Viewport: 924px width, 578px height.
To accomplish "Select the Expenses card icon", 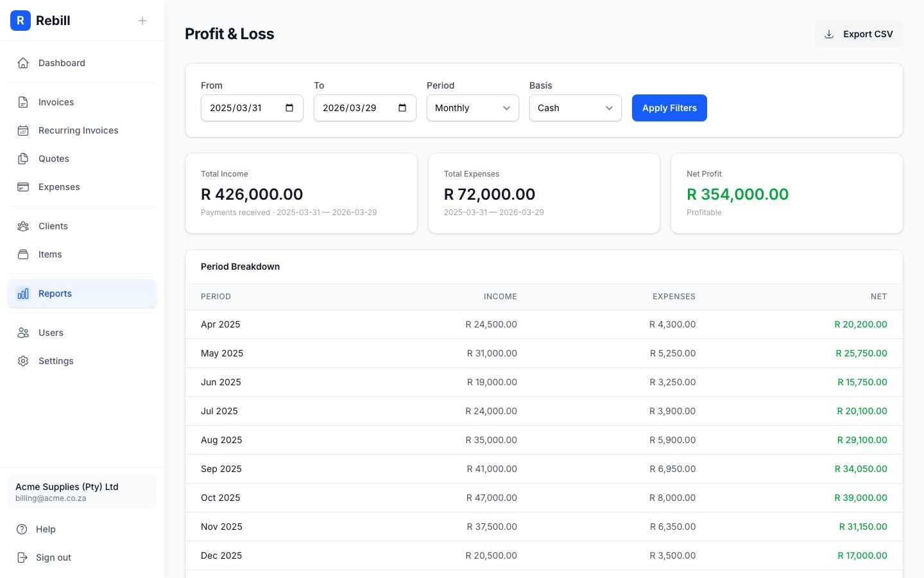I will 23,187.
